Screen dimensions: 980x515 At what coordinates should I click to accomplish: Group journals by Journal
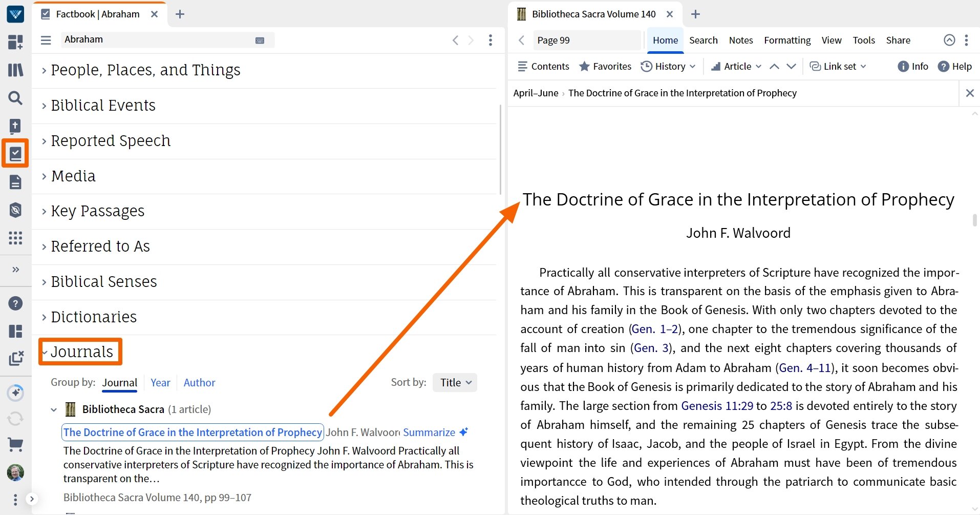pyautogui.click(x=119, y=383)
